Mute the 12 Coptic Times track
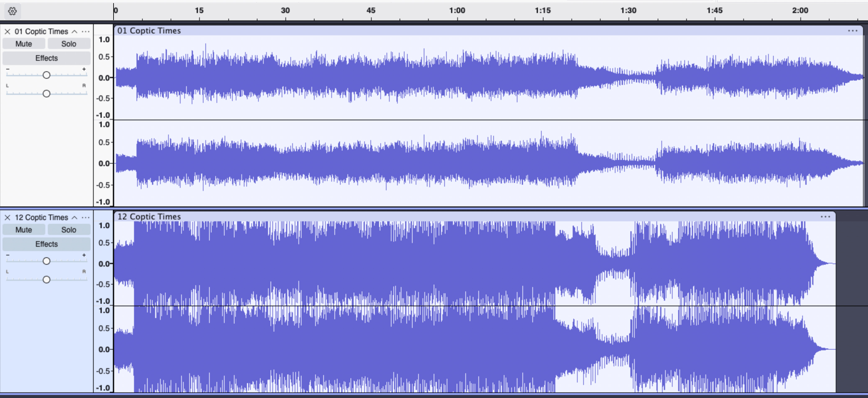The image size is (868, 398). [24, 230]
